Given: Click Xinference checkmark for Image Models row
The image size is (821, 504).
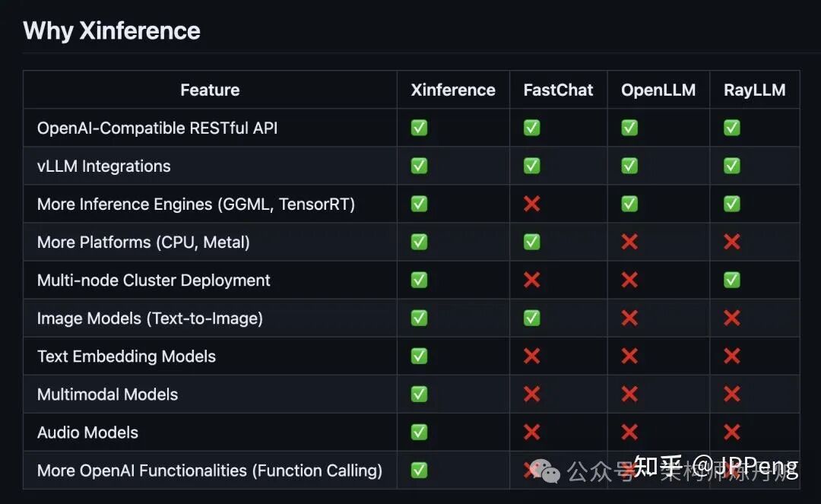Looking at the screenshot, I should (419, 318).
